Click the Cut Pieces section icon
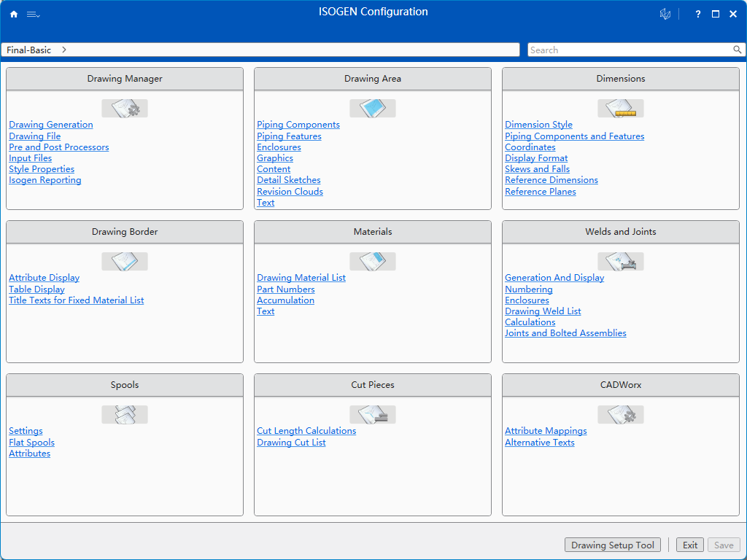The width and height of the screenshot is (747, 560). click(x=373, y=414)
